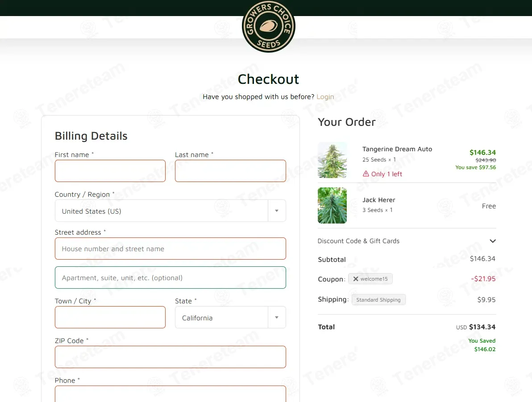Click the 3 Seeds × 1 quantity text
The width and height of the screenshot is (532, 402).
click(x=377, y=210)
